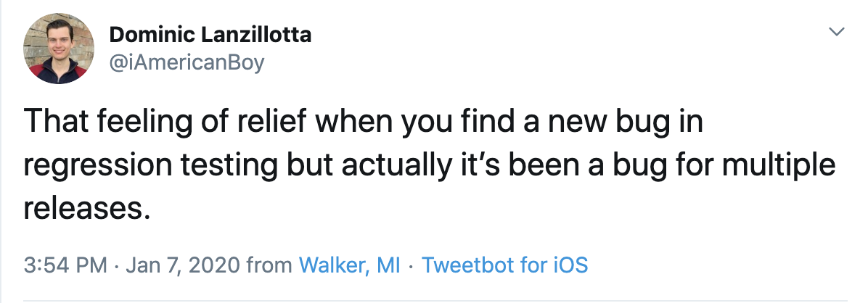
Task: Click the word "releases." in the tweet
Action: tap(86, 209)
